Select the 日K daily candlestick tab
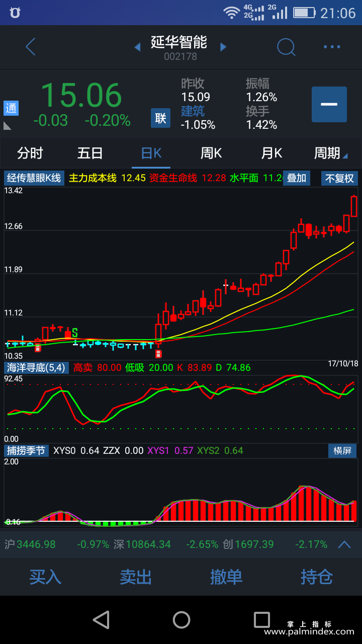 coord(151,153)
